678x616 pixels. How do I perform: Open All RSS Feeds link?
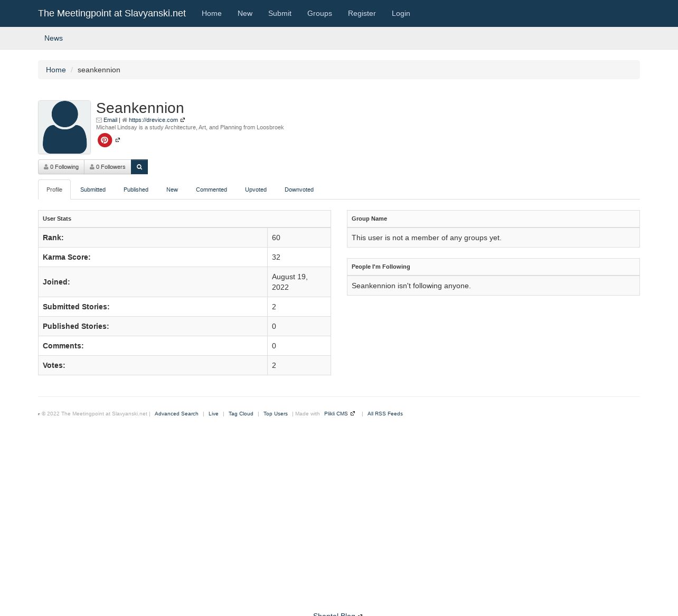[x=385, y=414]
